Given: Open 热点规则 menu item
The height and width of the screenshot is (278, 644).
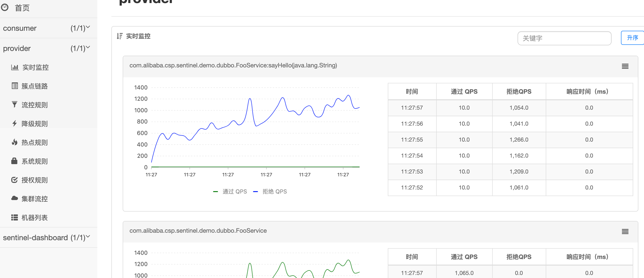Looking at the screenshot, I should point(35,143).
